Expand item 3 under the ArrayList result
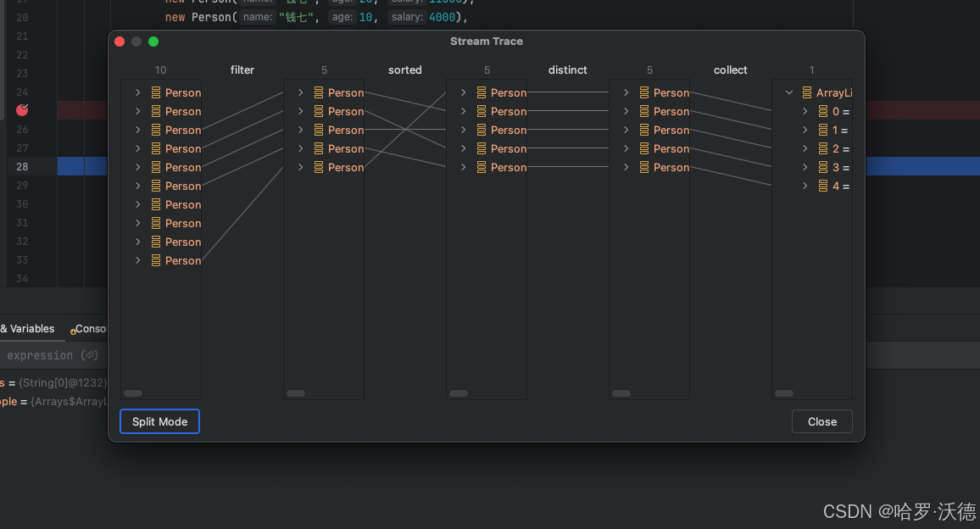 click(x=805, y=167)
